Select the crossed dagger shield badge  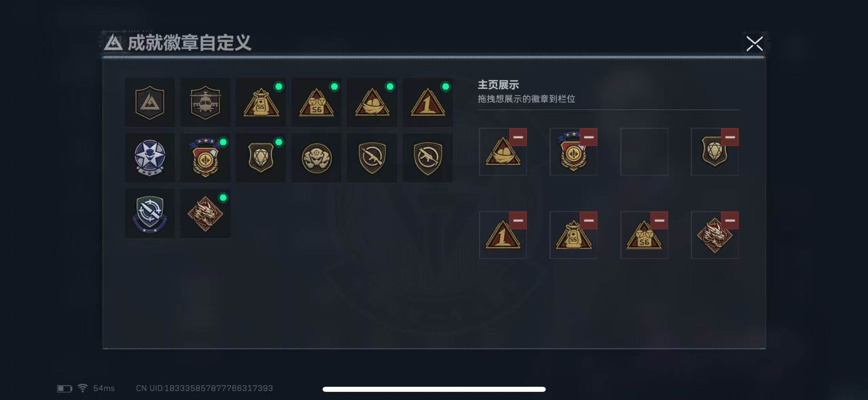pyautogui.click(x=150, y=214)
